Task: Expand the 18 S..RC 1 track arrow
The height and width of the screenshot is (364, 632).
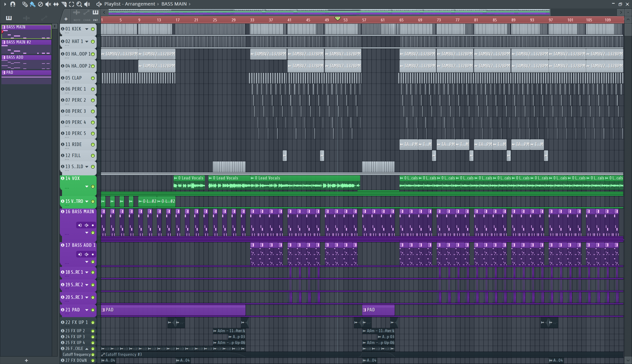Action: click(87, 272)
